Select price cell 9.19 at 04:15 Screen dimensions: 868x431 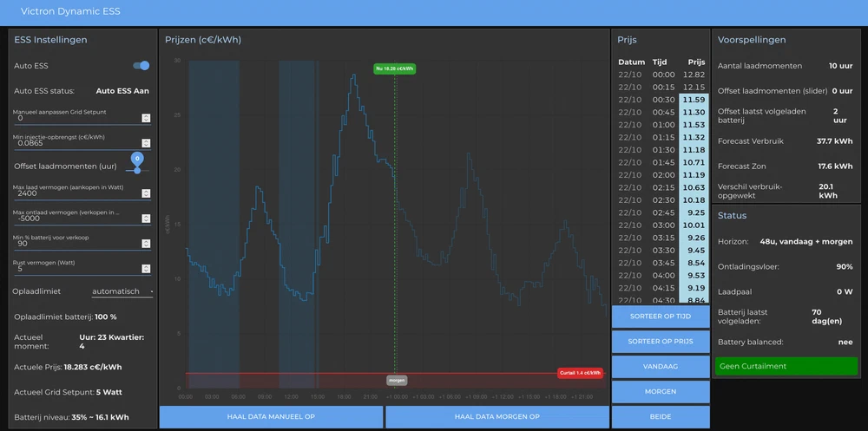pyautogui.click(x=694, y=288)
